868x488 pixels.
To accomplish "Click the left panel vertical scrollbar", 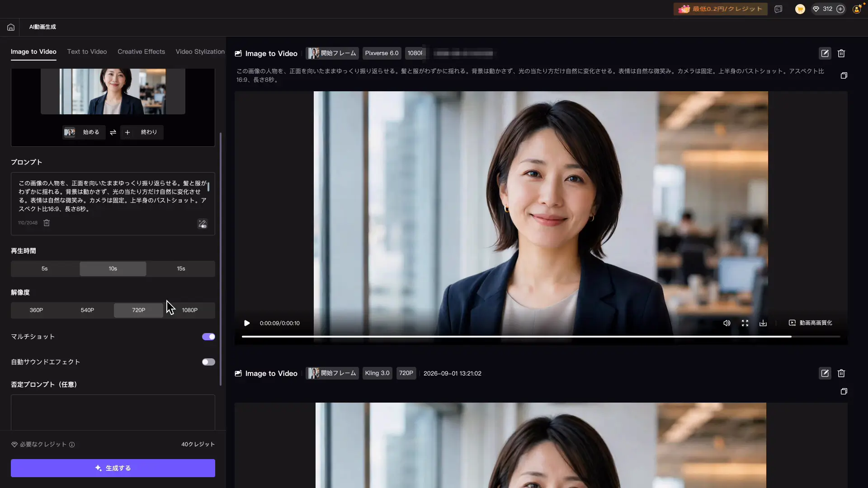I will click(221, 259).
